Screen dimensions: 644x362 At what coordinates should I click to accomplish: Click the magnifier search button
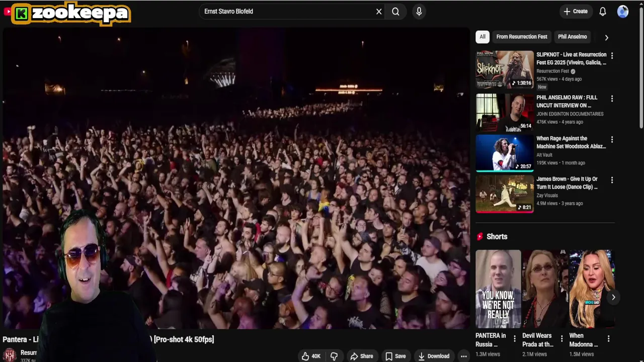coord(395,12)
